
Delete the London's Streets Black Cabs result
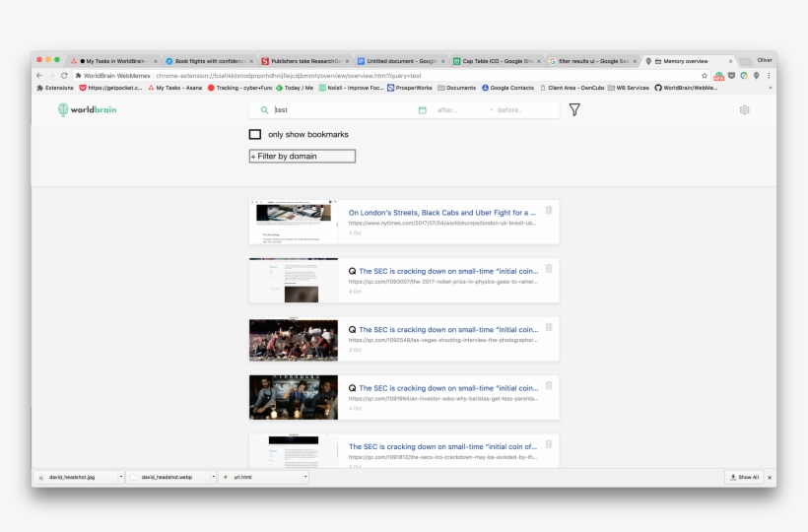549,210
